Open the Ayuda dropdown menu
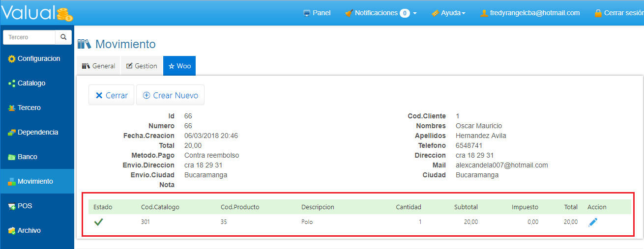The height and width of the screenshot is (249, 644). [x=448, y=13]
